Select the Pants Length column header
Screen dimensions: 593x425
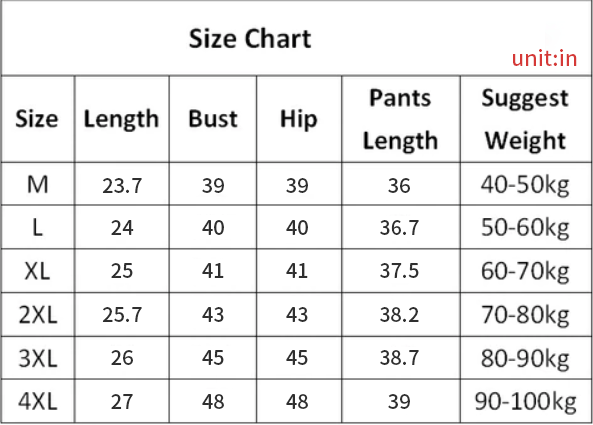coord(401,119)
